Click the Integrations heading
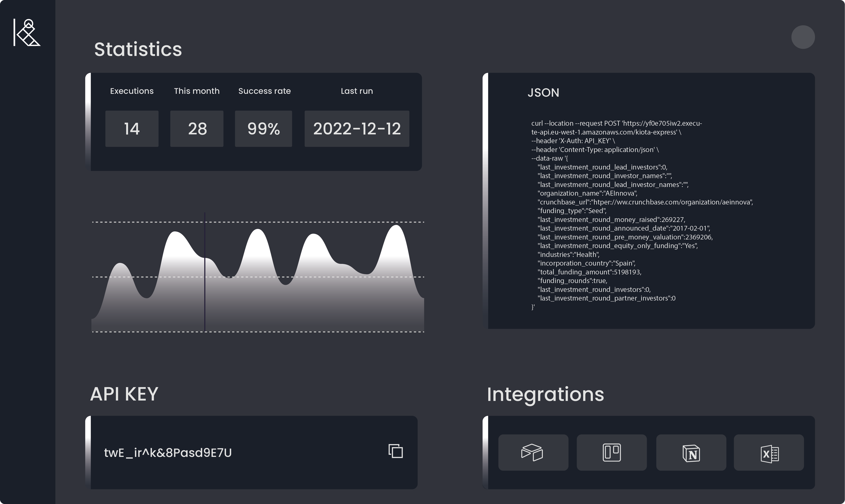This screenshot has height=504, width=845. (545, 394)
